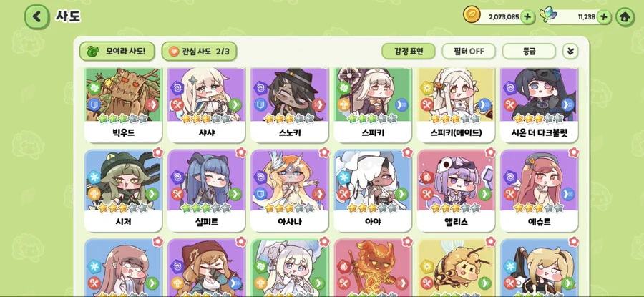Add gold coins with the plus button

coord(527,17)
